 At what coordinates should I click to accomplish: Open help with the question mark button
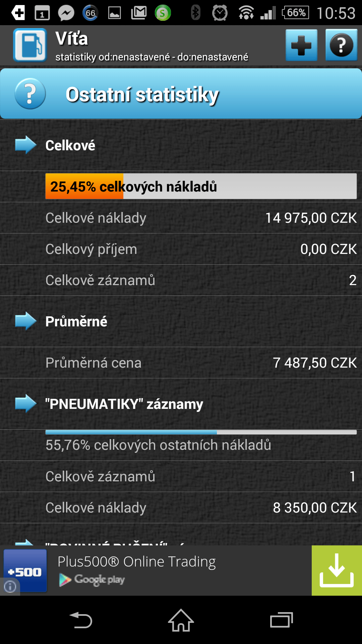point(341,45)
